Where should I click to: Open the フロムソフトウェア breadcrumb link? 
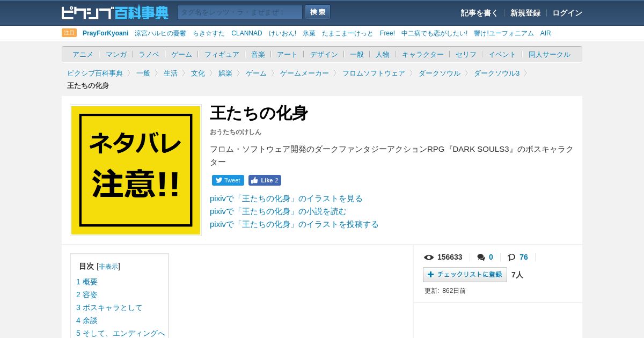coord(374,73)
